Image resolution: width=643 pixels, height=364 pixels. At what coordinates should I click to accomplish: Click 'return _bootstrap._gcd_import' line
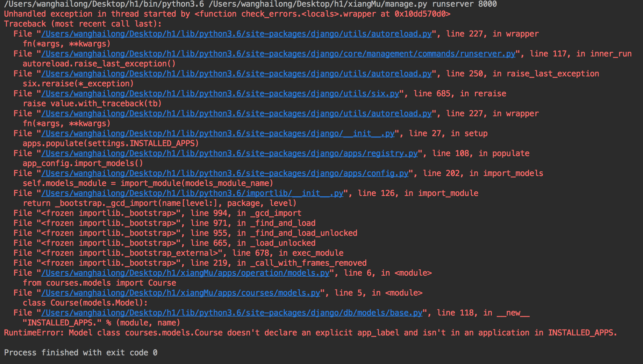tap(159, 203)
